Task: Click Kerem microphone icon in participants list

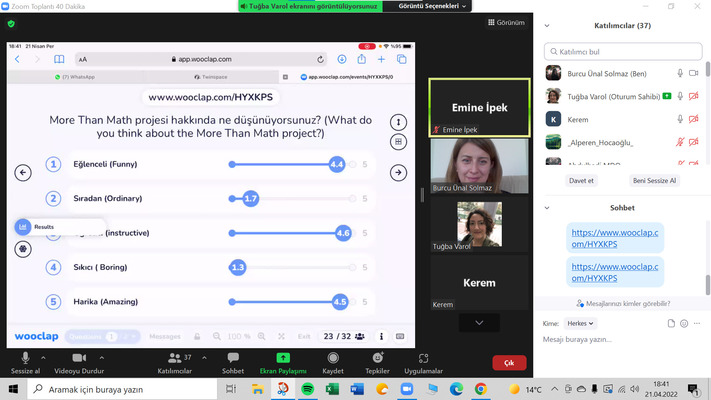Action: coord(680,119)
